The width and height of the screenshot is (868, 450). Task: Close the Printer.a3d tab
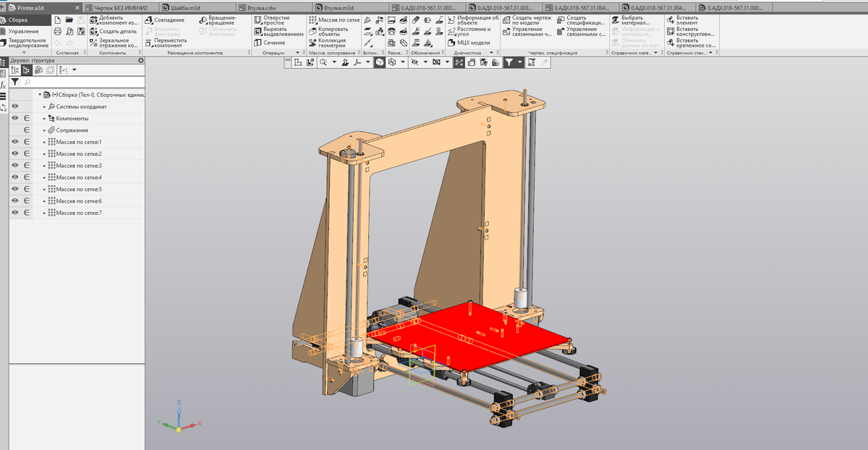tap(77, 7)
